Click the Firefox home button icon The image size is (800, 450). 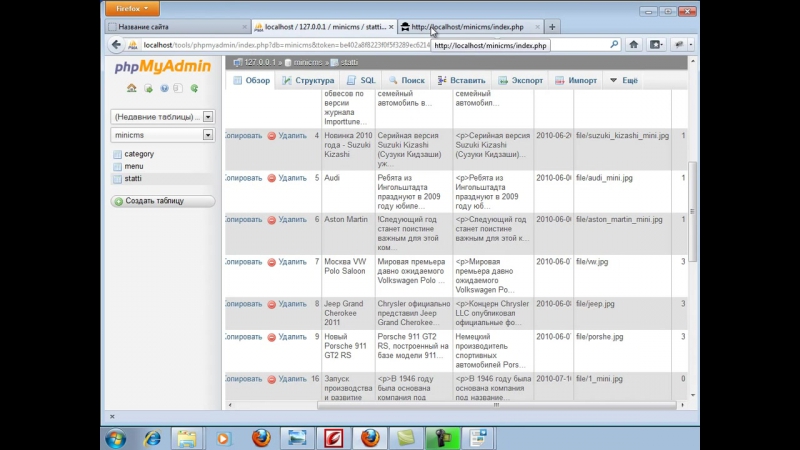634,45
